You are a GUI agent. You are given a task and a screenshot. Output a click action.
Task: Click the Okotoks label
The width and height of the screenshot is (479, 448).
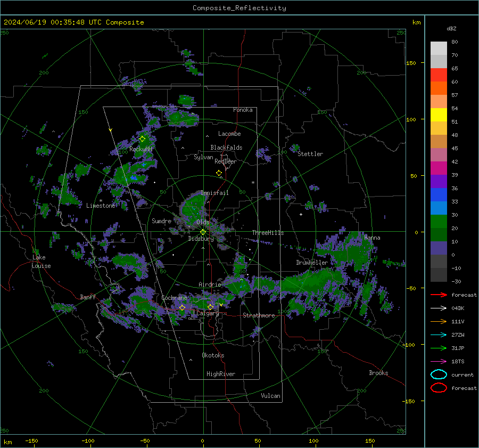pos(213,355)
